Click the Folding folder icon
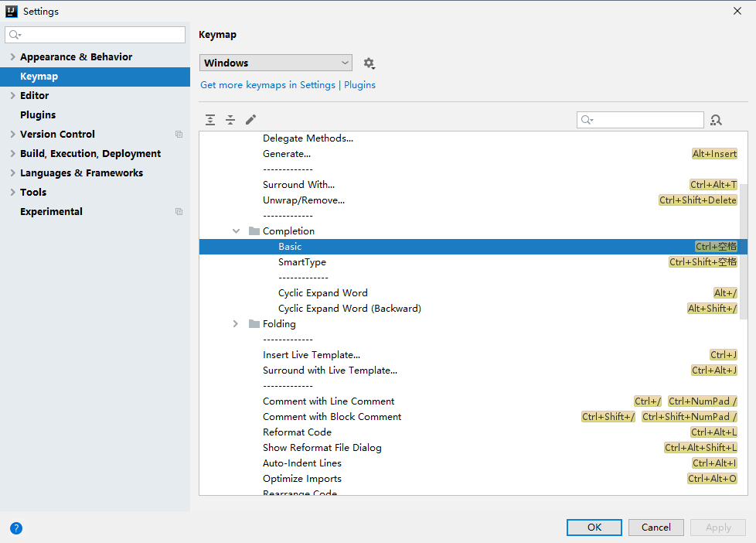756x543 pixels. (x=254, y=324)
